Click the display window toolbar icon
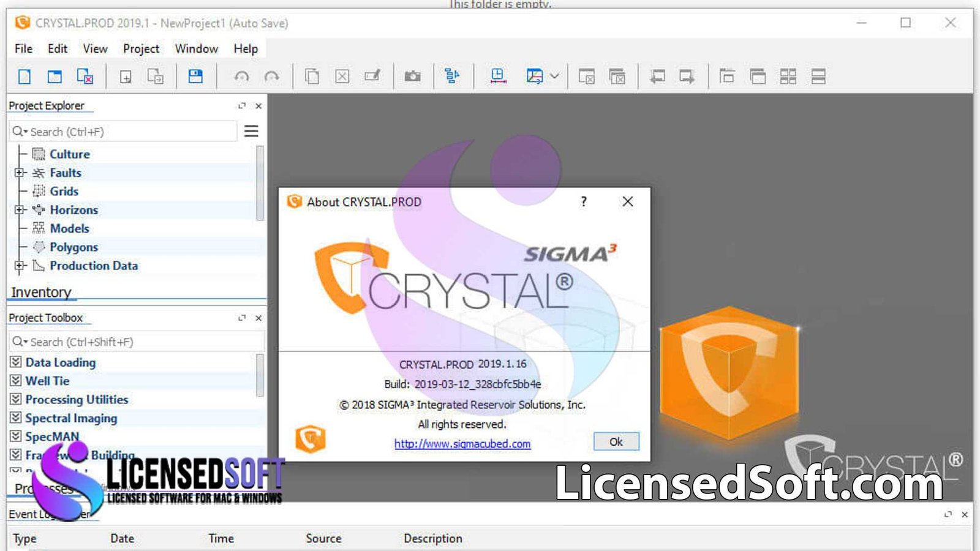 click(535, 77)
